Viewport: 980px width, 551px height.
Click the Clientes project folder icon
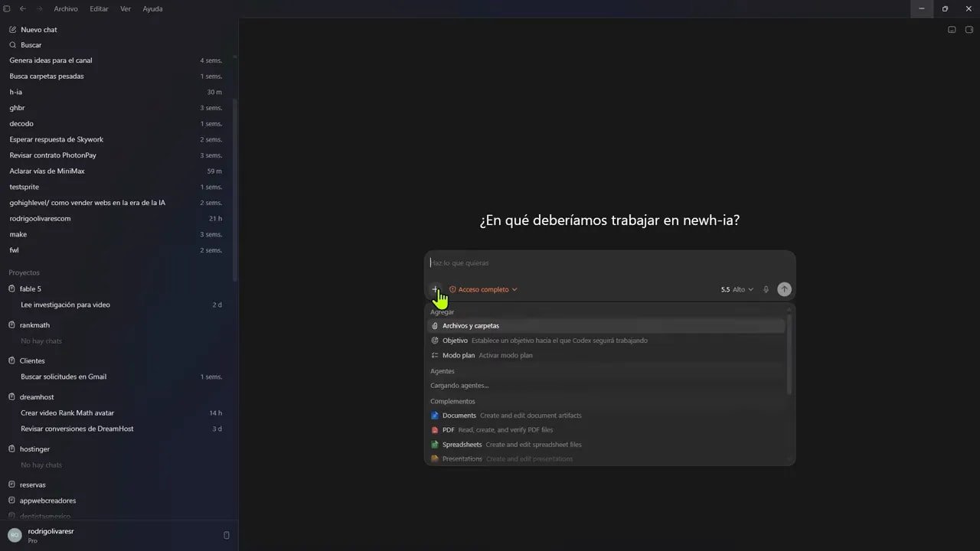tap(11, 360)
